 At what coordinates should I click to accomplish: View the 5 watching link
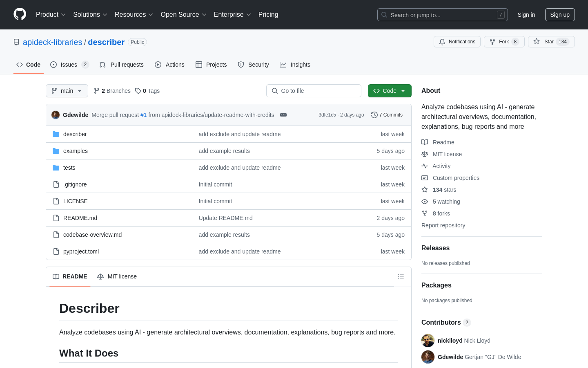(441, 202)
